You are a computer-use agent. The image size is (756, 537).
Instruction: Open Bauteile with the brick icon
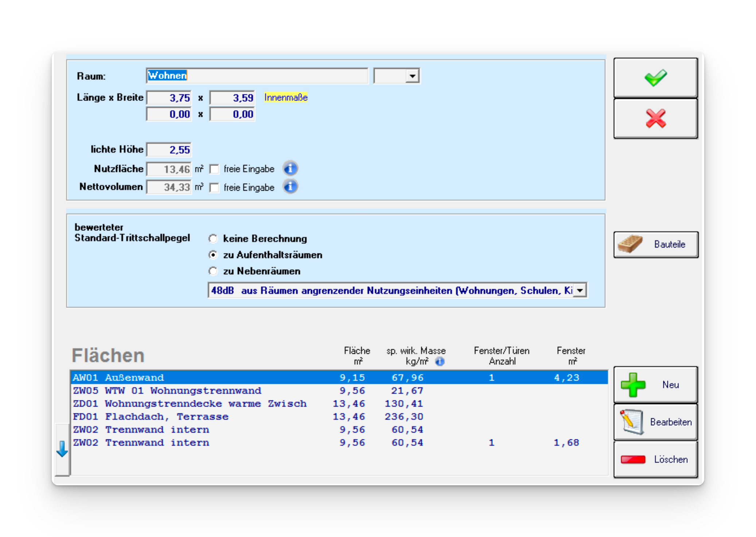pyautogui.click(x=655, y=244)
